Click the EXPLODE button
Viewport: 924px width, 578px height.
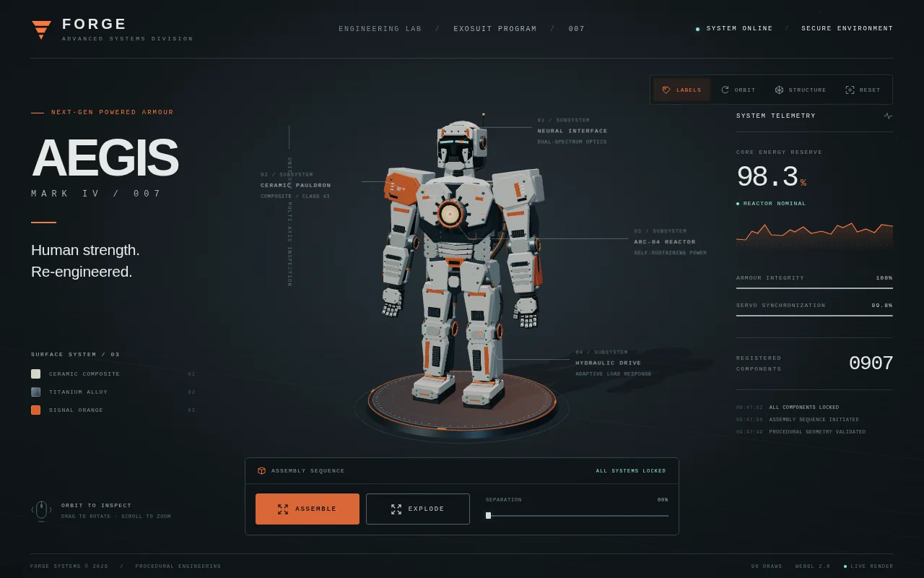pyautogui.click(x=418, y=509)
